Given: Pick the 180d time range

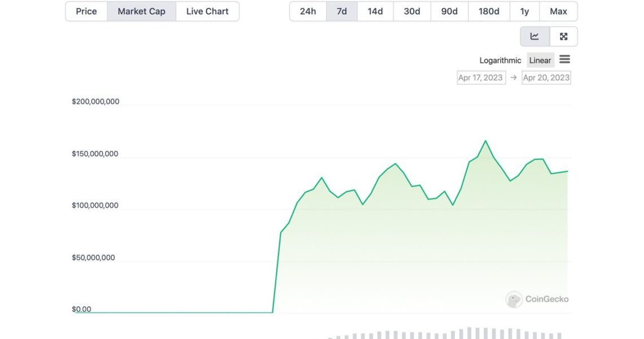Looking at the screenshot, I should tap(489, 11).
